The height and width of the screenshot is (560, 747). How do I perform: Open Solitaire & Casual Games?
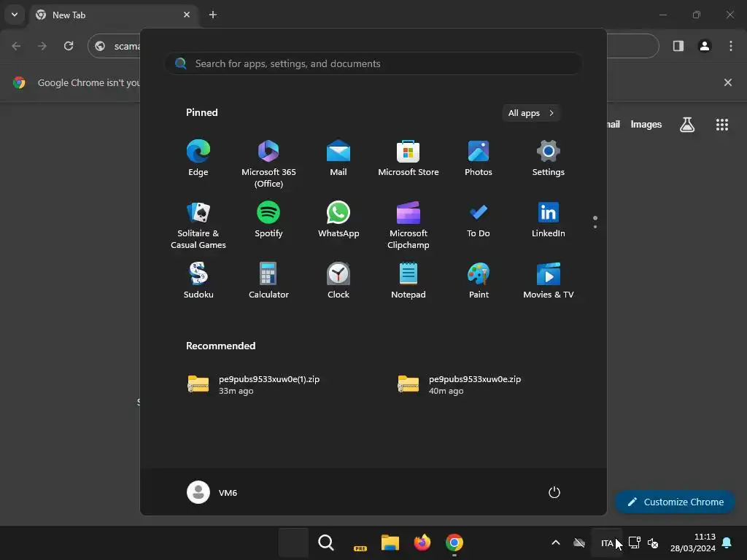(198, 225)
